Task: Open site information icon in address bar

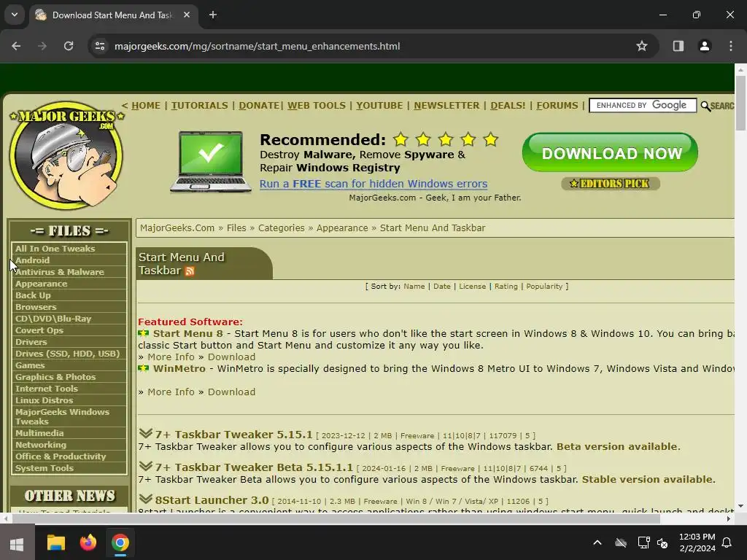Action: coord(100,46)
